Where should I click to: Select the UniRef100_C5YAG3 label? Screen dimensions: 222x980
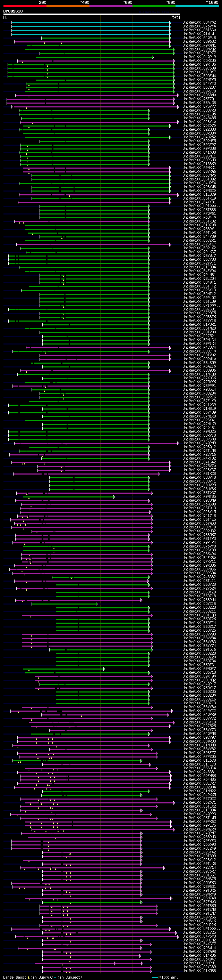tap(199, 524)
